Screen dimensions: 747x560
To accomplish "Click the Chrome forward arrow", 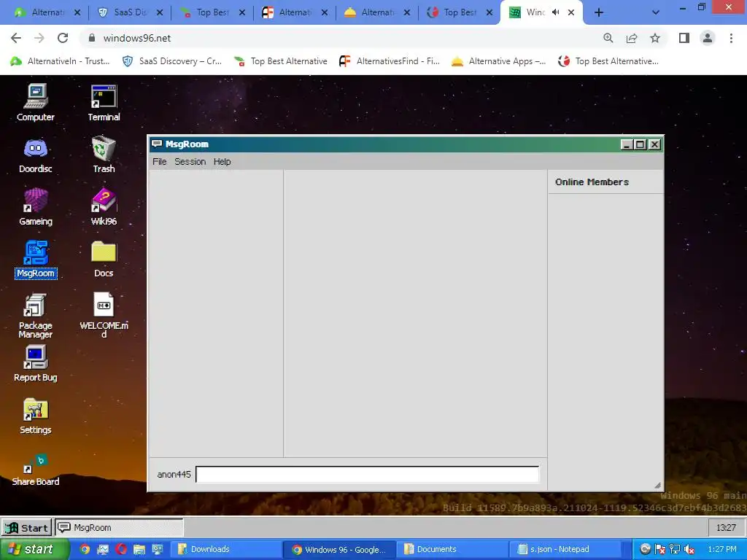I will click(39, 38).
